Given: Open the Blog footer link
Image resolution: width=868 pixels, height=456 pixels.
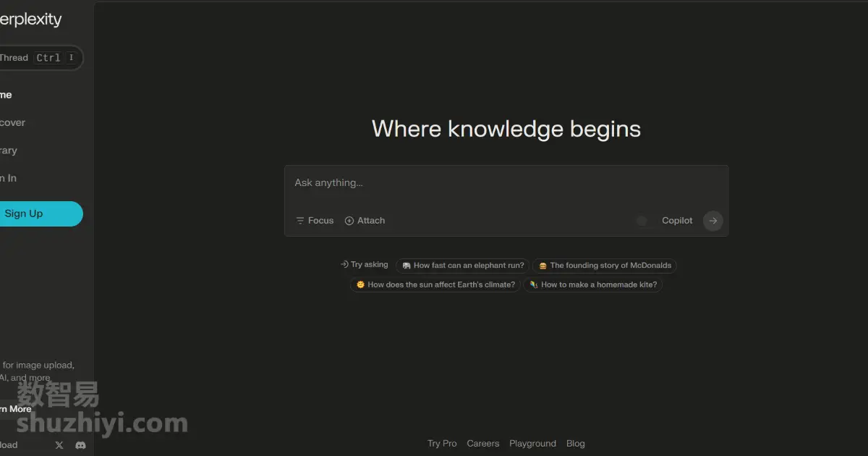Looking at the screenshot, I should tap(576, 444).
